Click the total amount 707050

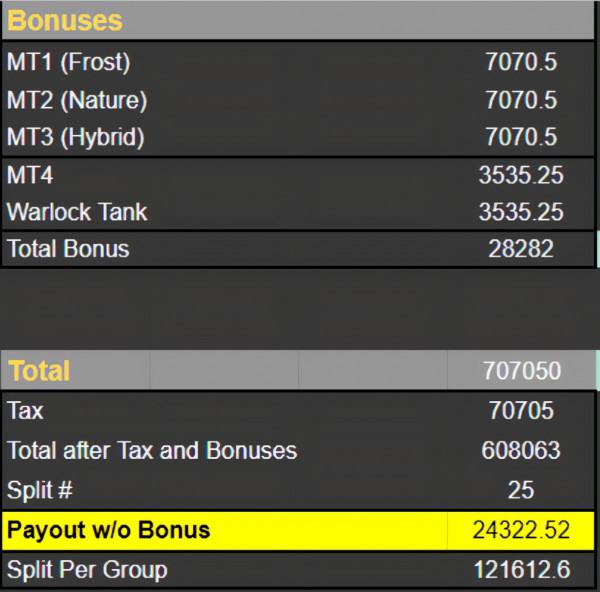coord(520,372)
